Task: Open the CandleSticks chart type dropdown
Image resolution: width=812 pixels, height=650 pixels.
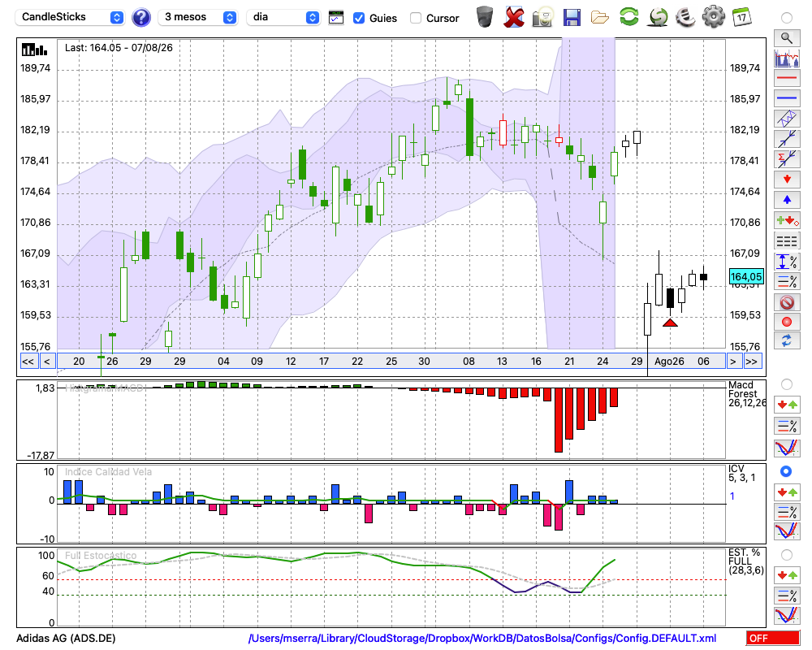Action: pos(70,17)
